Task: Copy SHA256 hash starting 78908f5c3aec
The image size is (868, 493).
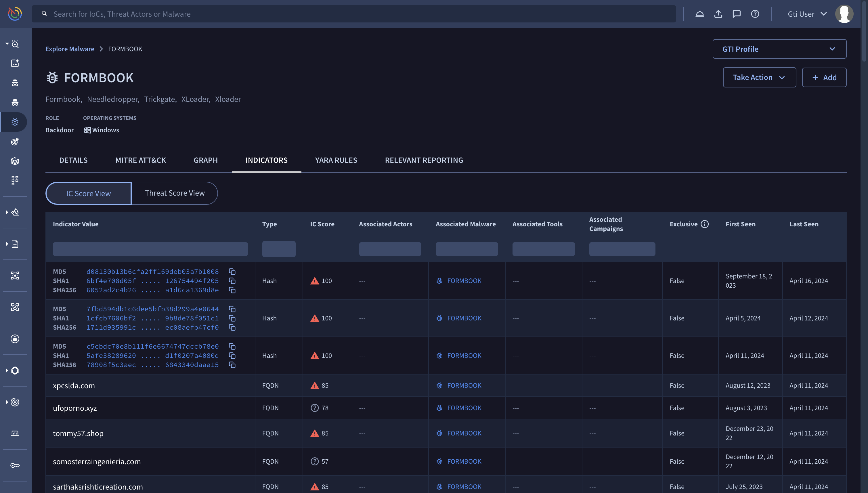Action: point(232,365)
